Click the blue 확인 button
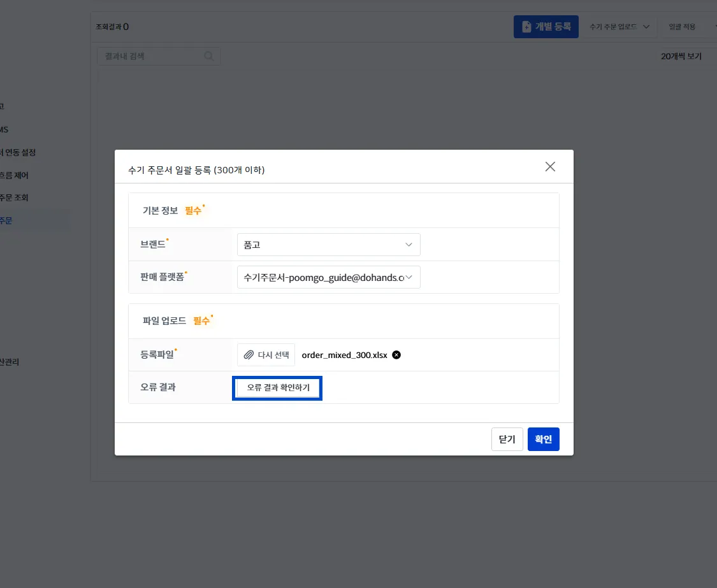This screenshot has height=588, width=717. point(543,439)
